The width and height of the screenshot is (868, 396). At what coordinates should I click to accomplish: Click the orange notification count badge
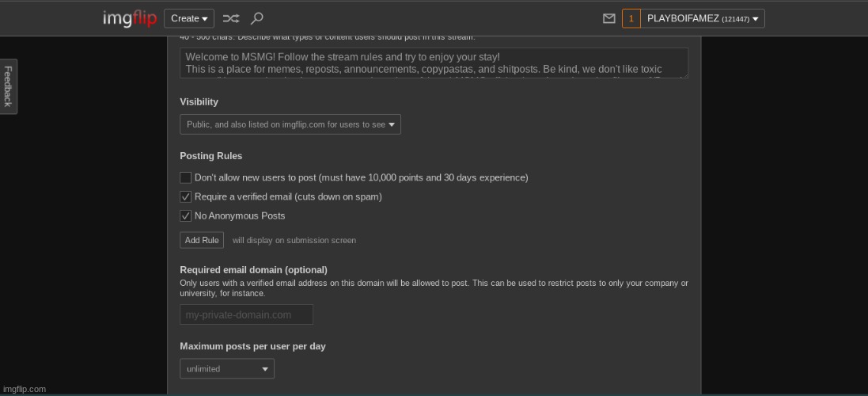pyautogui.click(x=631, y=18)
